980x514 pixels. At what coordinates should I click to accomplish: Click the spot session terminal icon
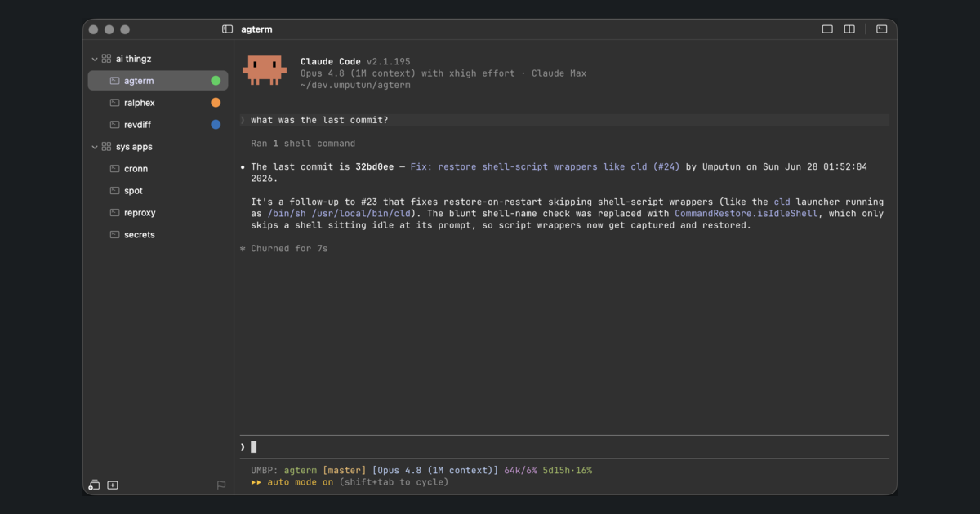[115, 191]
